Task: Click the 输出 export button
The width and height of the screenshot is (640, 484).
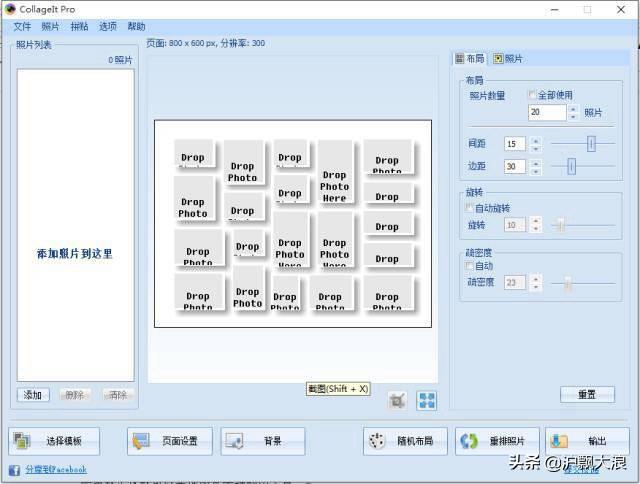Action: click(587, 441)
